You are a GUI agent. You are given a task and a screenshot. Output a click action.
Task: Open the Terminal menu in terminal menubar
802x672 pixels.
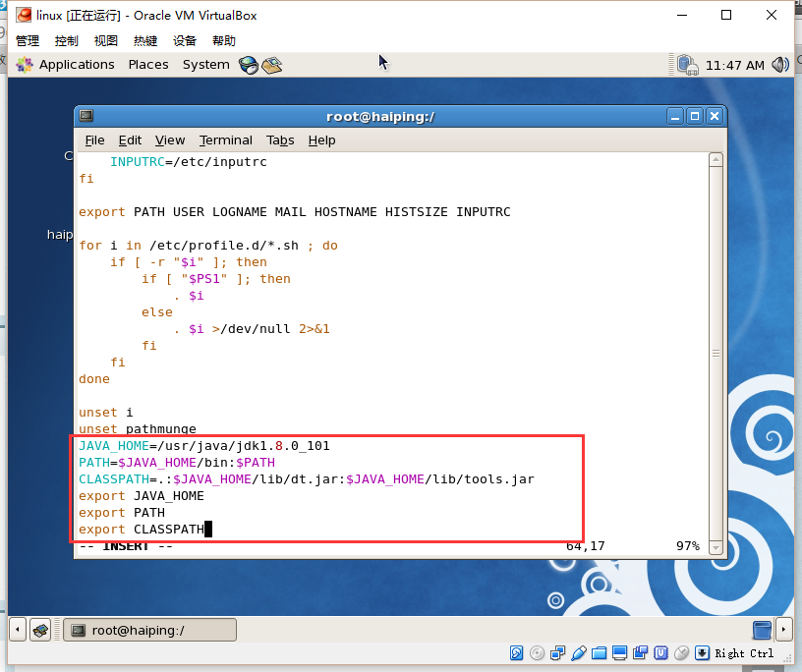(226, 140)
